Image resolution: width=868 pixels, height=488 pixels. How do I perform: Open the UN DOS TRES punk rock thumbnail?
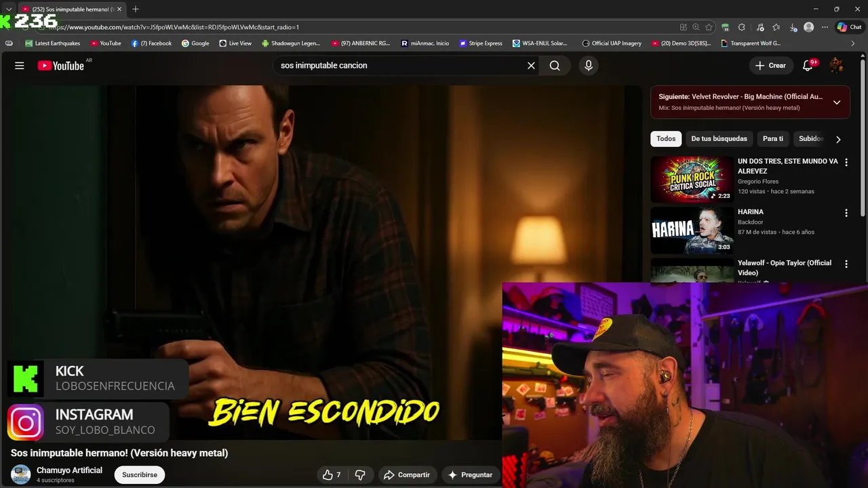[x=692, y=180]
